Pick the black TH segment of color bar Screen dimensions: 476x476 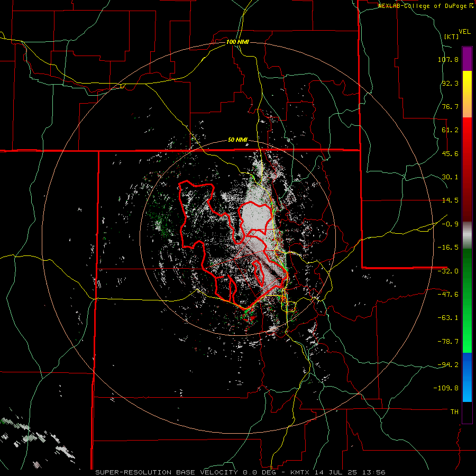(467, 412)
